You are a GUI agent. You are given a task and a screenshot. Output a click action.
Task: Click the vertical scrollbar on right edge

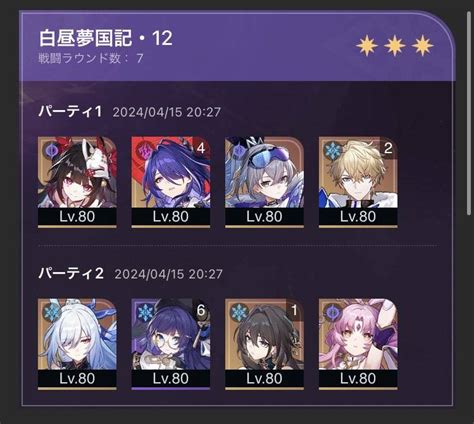tap(469, 113)
